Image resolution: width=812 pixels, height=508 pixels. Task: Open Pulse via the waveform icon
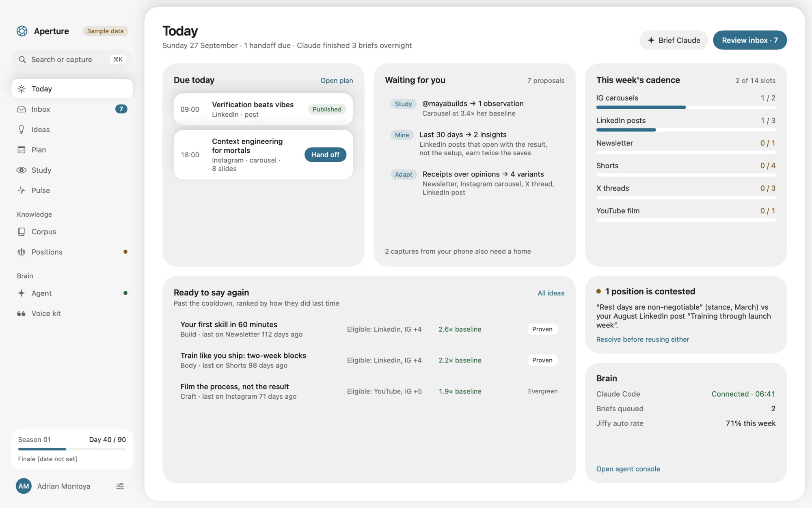[x=22, y=190]
